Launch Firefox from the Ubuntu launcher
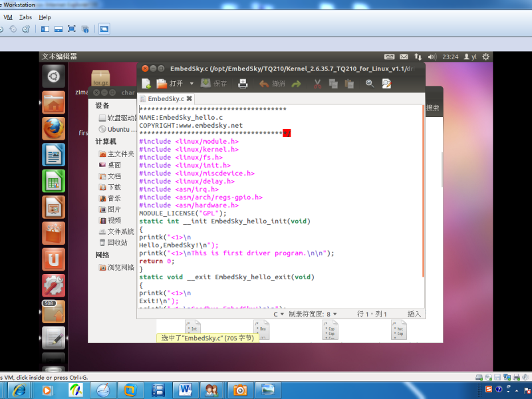 click(x=53, y=128)
